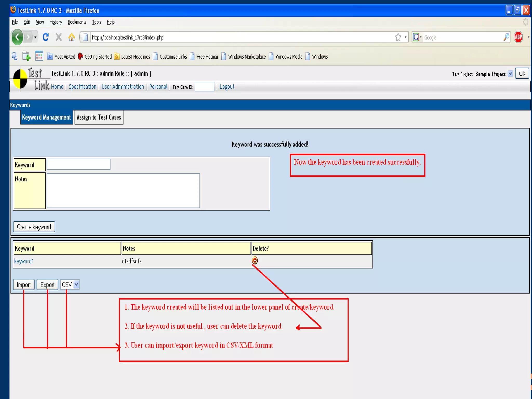Click the Notes text area
Image resolution: width=532 pixels, height=399 pixels.
123,191
